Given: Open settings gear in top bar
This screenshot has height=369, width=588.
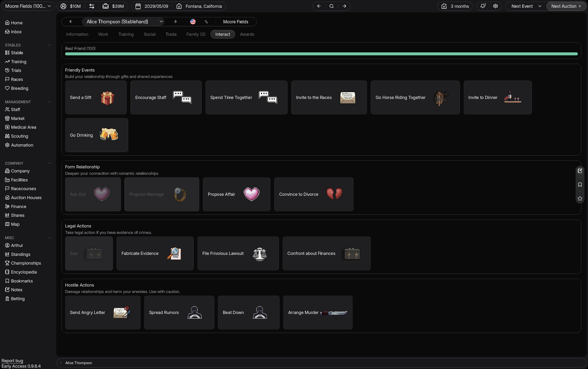Looking at the screenshot, I should click(495, 6).
